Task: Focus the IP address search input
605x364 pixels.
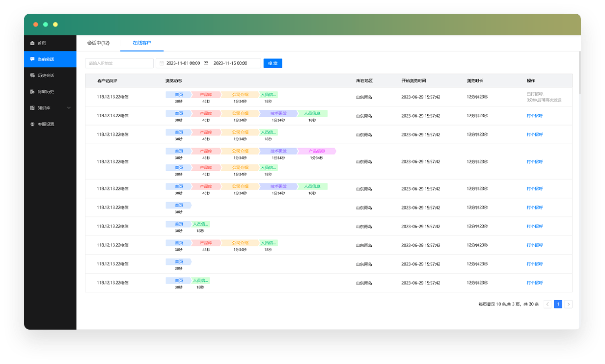Action: (119, 63)
